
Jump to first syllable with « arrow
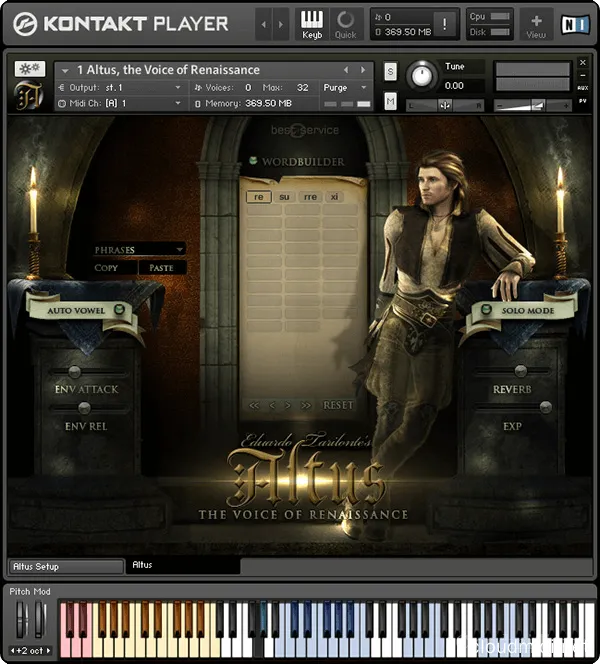[254, 405]
